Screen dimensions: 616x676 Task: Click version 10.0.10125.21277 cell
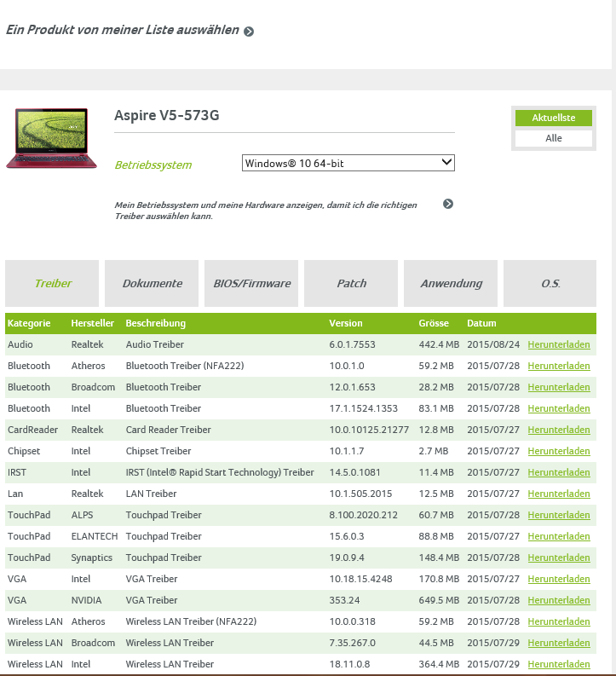point(369,430)
